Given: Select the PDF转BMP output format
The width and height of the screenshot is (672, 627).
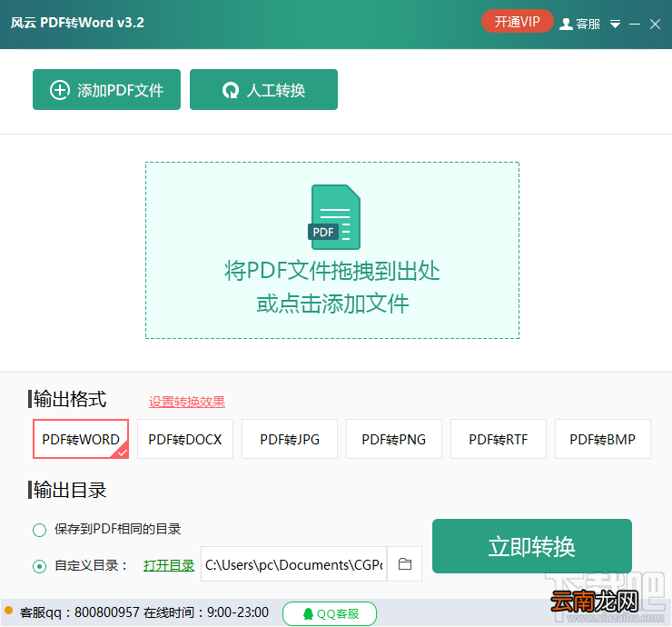Looking at the screenshot, I should (x=603, y=439).
